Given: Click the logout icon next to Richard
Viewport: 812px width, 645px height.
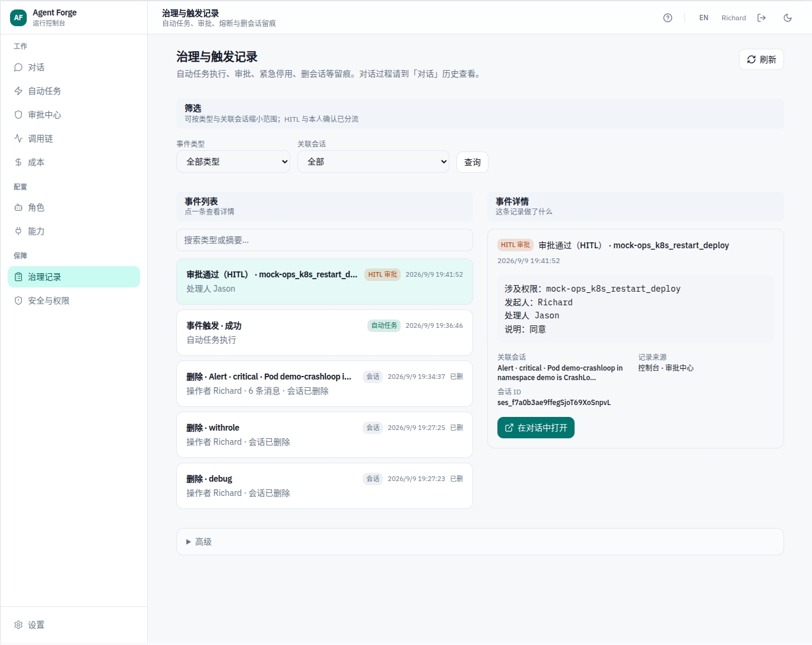Looking at the screenshot, I should 762,18.
